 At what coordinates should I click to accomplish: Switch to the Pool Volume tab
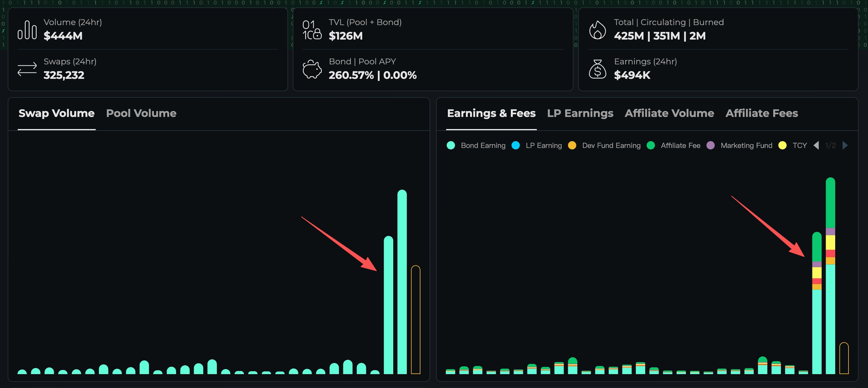[141, 113]
